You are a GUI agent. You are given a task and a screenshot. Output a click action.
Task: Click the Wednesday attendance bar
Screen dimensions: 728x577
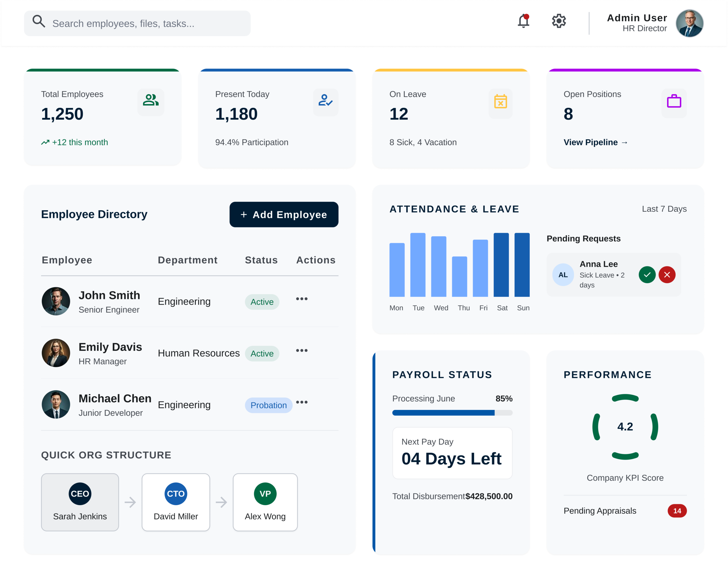point(439,267)
